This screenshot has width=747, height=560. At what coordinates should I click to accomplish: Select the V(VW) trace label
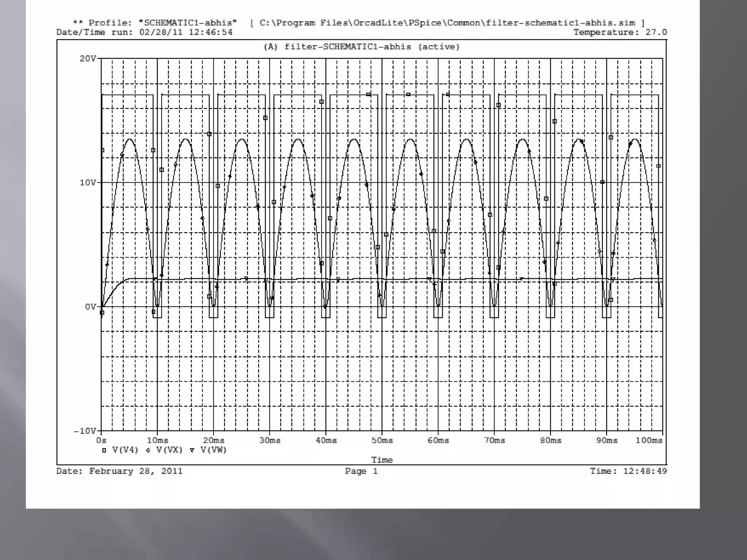pos(213,450)
